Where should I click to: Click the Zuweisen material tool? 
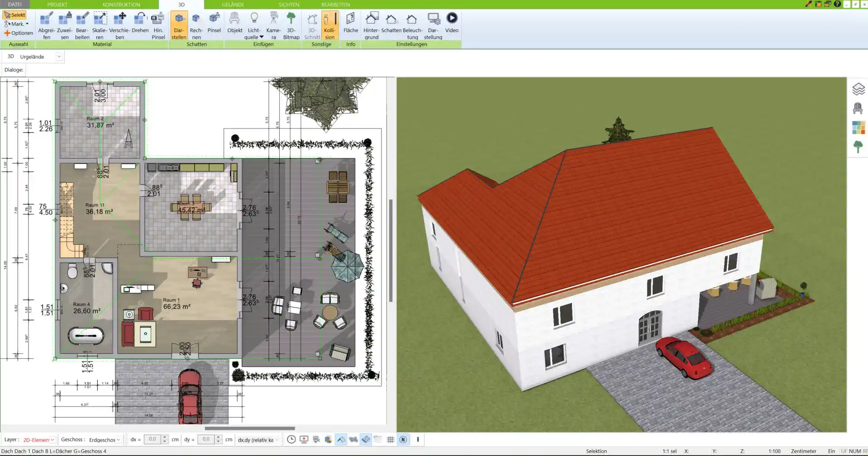coord(65,26)
